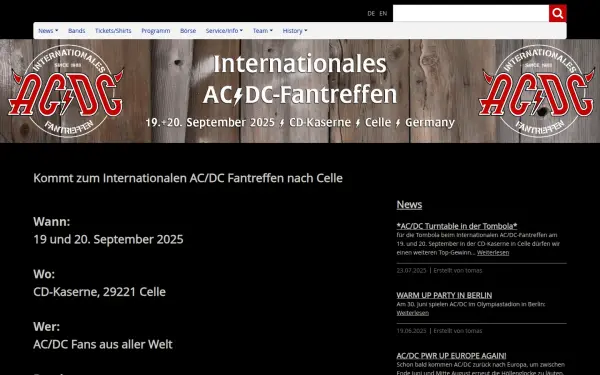Click the text CD-Kaserne, 29221 Celle
600x375 pixels.
99,292
